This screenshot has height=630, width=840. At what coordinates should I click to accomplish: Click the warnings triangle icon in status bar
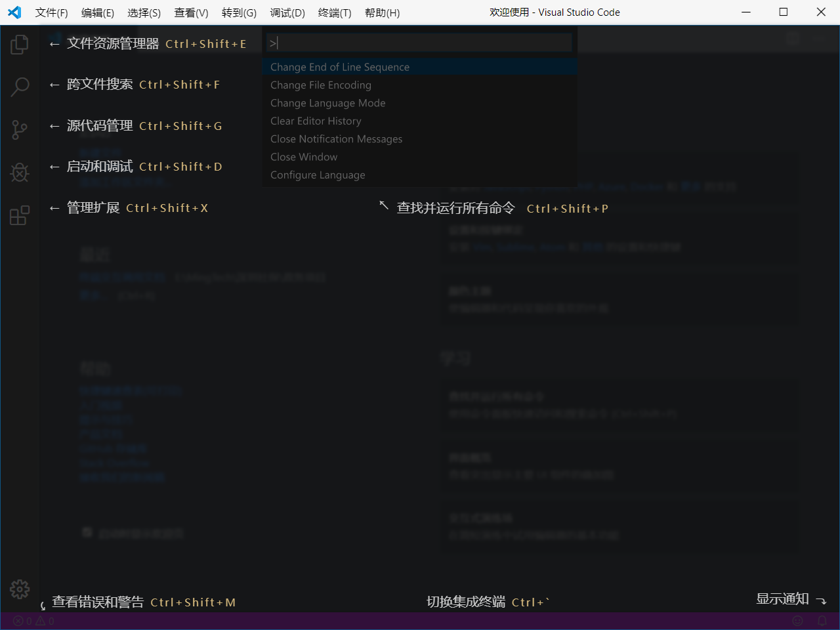point(45,621)
